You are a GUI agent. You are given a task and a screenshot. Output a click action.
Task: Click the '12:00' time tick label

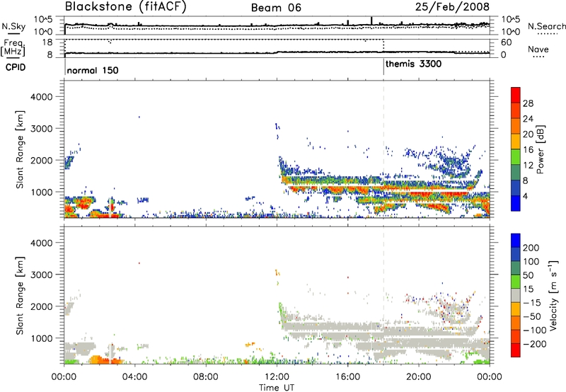[x=277, y=377]
